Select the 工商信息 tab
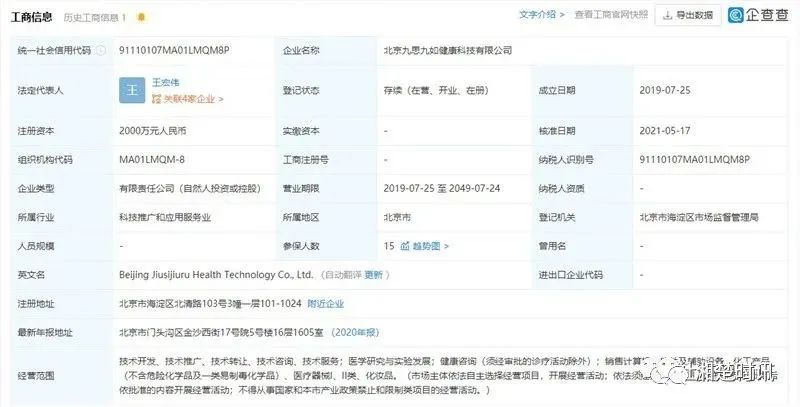This screenshot has height=407, width=800. tap(31, 17)
